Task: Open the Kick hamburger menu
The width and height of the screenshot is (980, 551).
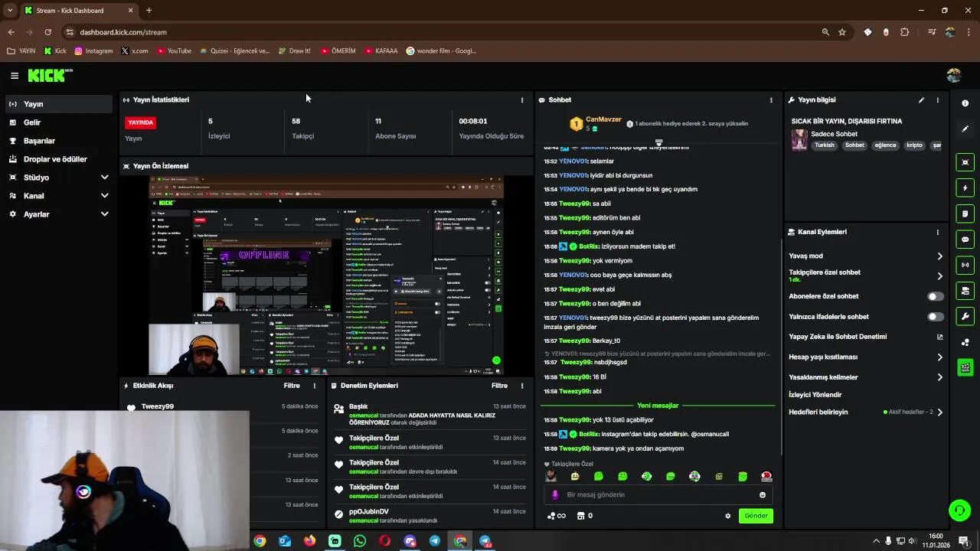Action: point(15,76)
